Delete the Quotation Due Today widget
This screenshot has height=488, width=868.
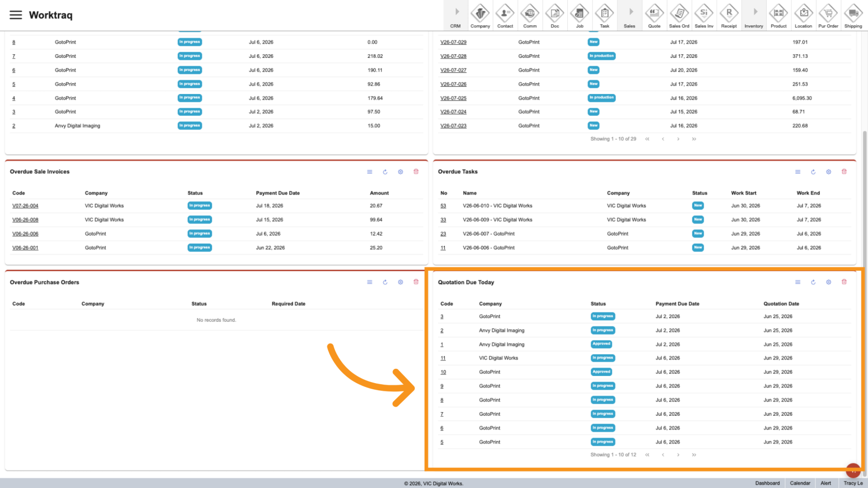844,282
